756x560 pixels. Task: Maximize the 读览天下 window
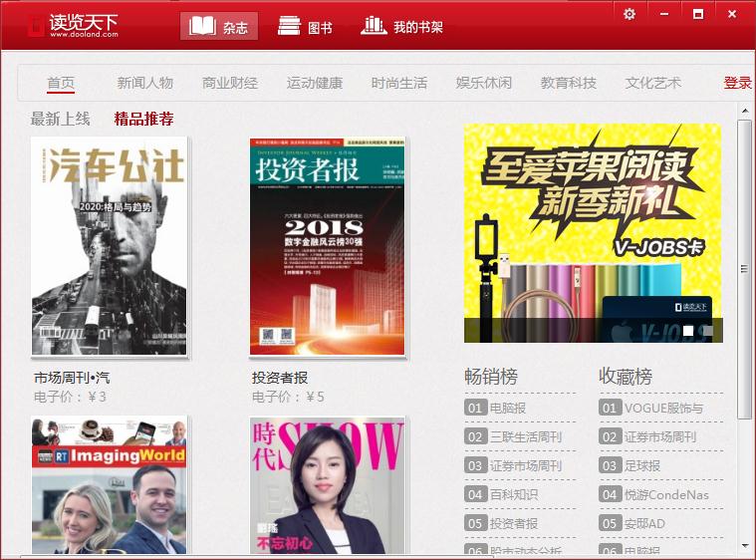[x=697, y=14]
